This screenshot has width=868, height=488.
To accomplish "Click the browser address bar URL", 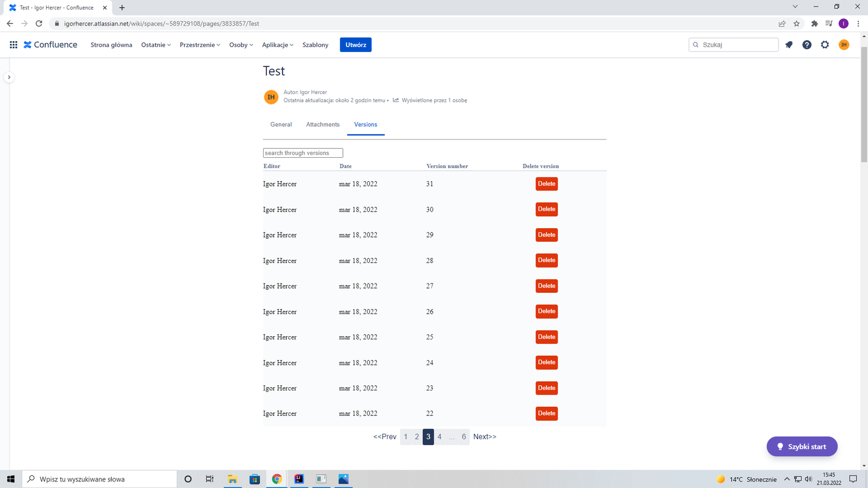I will point(162,23).
